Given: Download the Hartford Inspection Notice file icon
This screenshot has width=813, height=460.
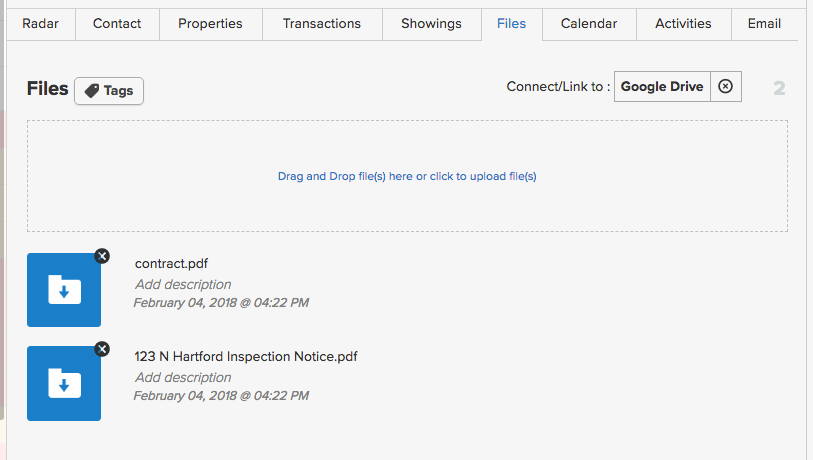Looking at the screenshot, I should coord(64,383).
